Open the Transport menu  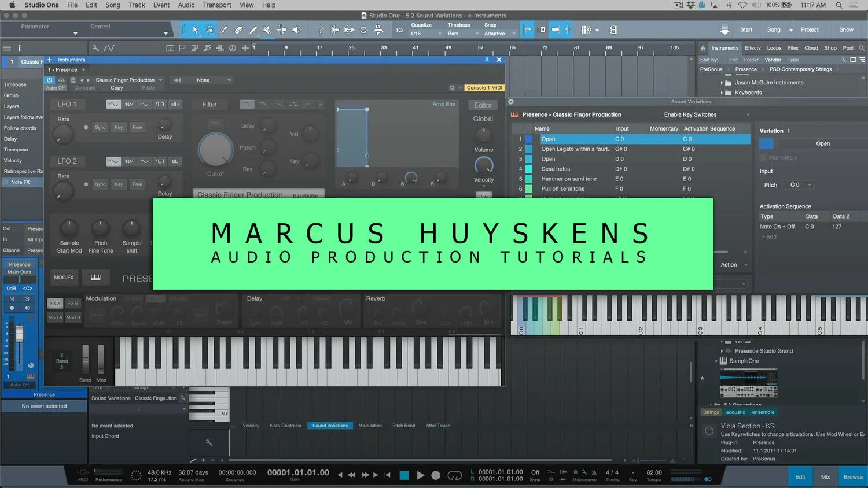coord(217,5)
